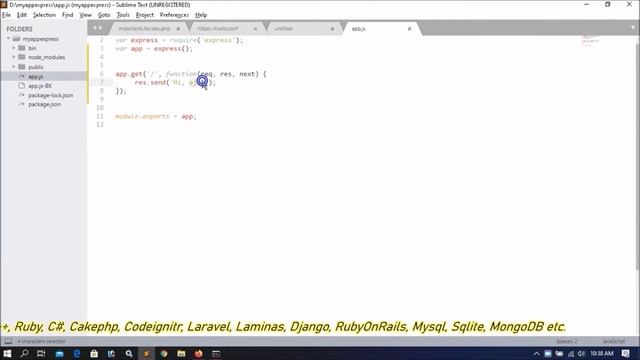Close the first PHP tab's unsaved dot
The image size is (640, 360).
(178, 29)
